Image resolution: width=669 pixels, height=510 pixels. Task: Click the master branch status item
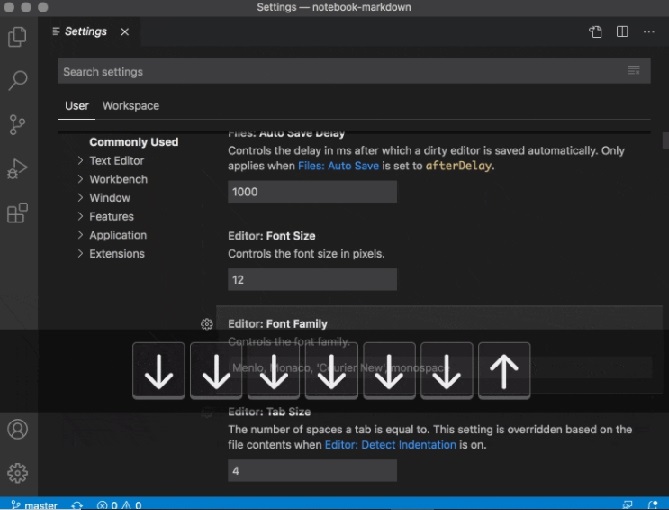34,505
